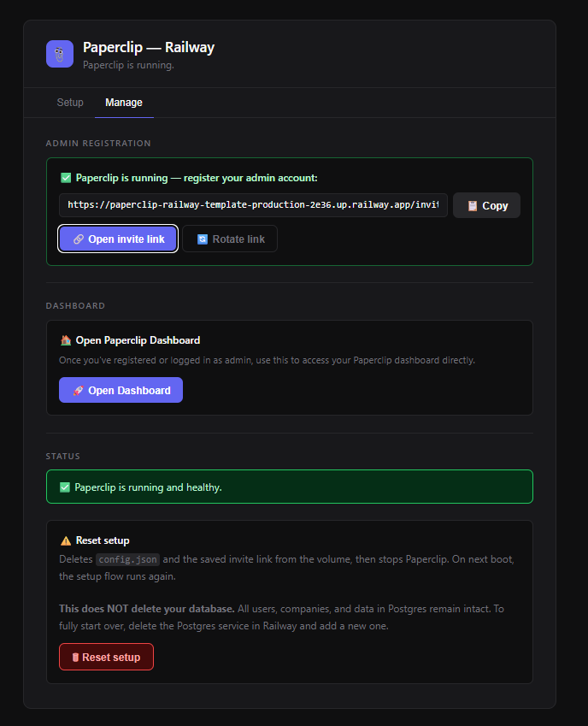Image resolution: width=588 pixels, height=726 pixels.
Task: Click the Copy button for the invite link
Action: 486,205
